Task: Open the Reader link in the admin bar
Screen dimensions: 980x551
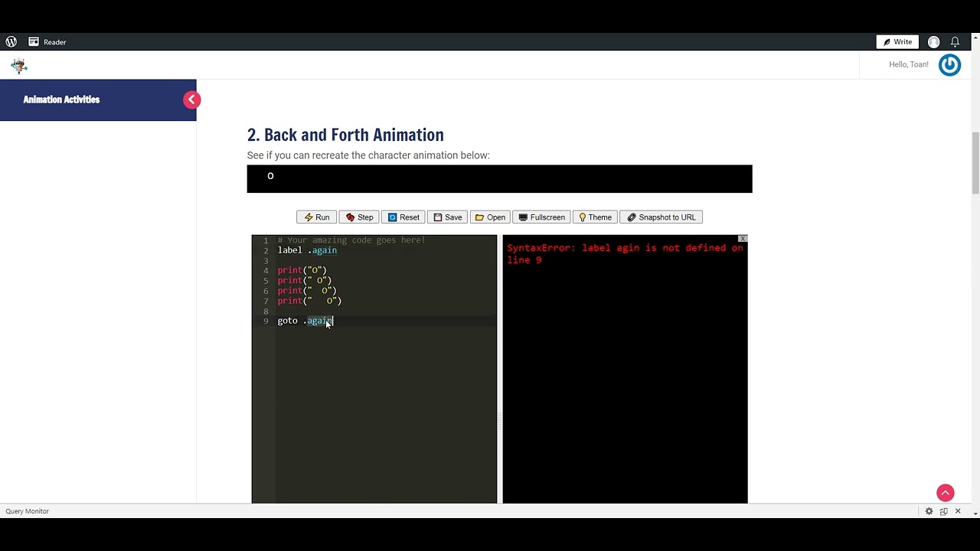Action: [47, 42]
